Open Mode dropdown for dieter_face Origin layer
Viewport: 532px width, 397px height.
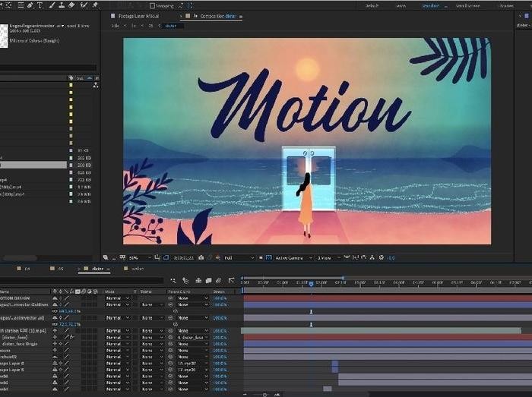pyautogui.click(x=117, y=344)
